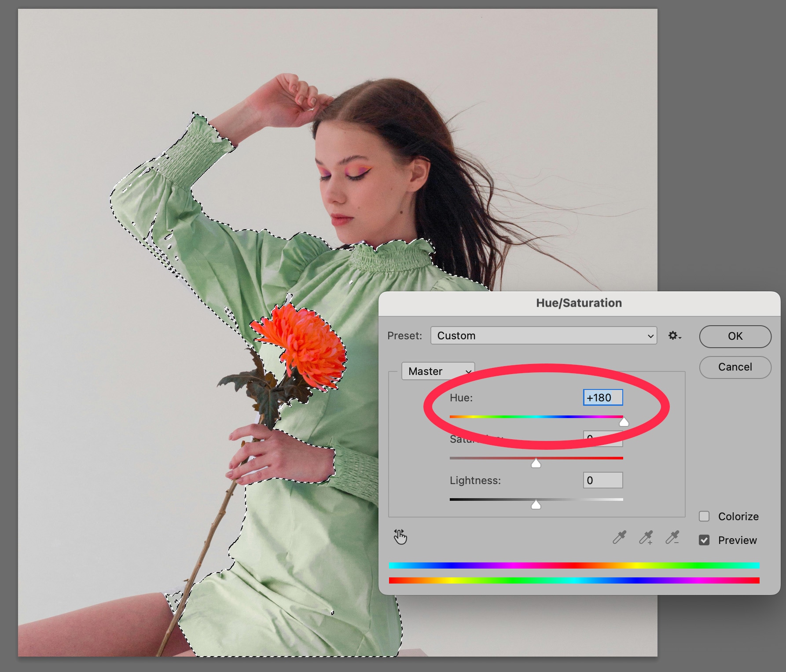Click the Hue slider handle

pos(624,422)
